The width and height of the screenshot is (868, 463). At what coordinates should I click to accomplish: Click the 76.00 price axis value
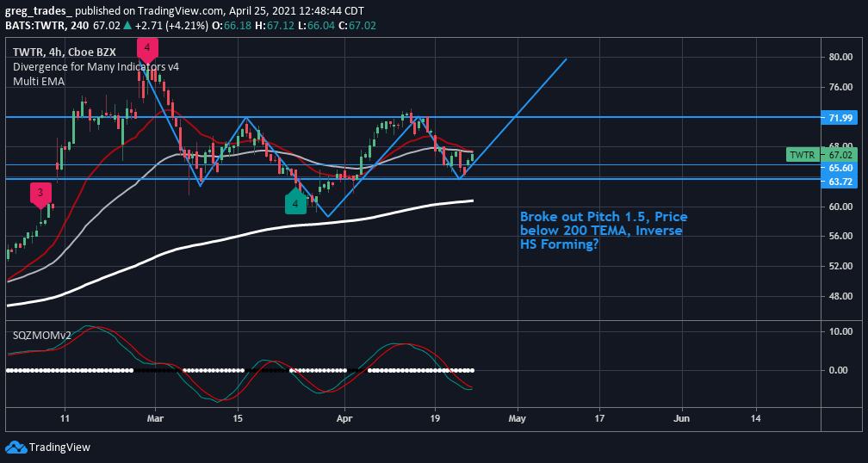coord(840,88)
